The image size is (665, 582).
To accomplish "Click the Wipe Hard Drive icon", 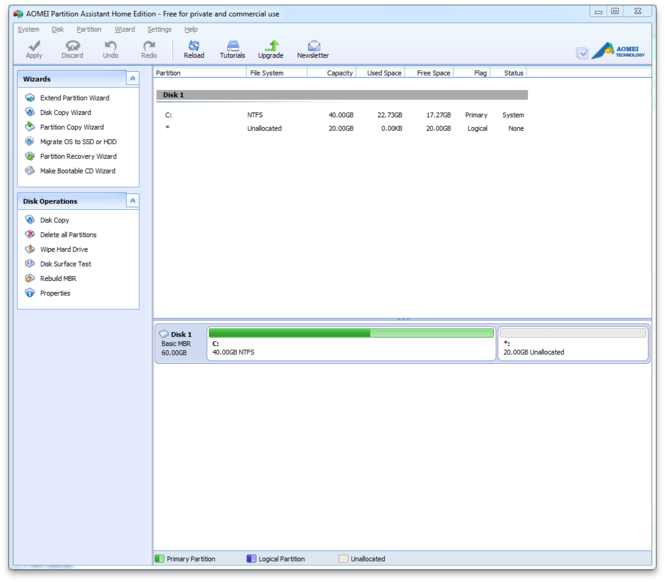I will (30, 249).
